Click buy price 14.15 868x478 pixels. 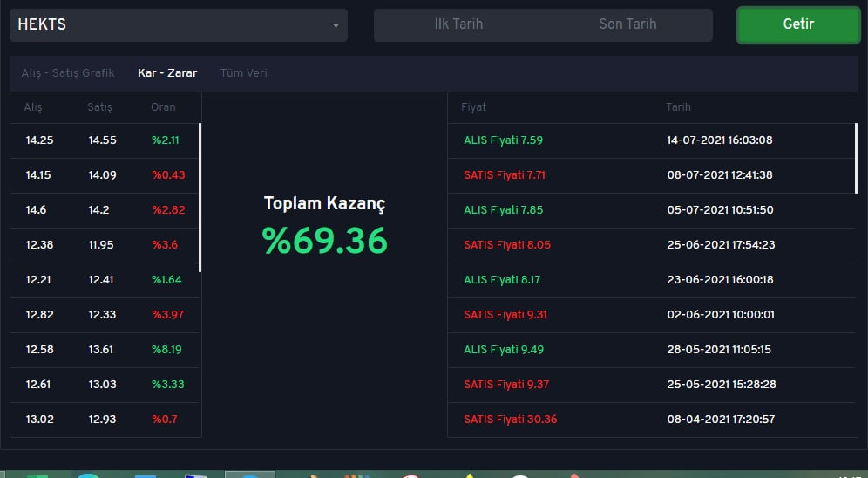tap(38, 175)
